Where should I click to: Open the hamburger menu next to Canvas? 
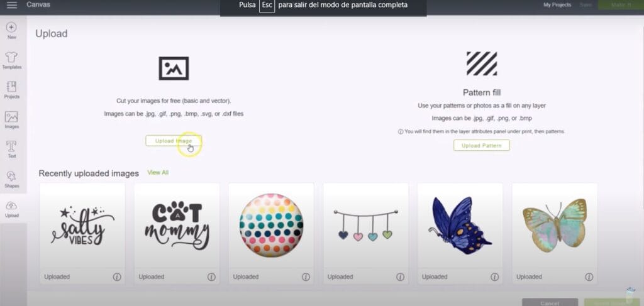pos(12,5)
